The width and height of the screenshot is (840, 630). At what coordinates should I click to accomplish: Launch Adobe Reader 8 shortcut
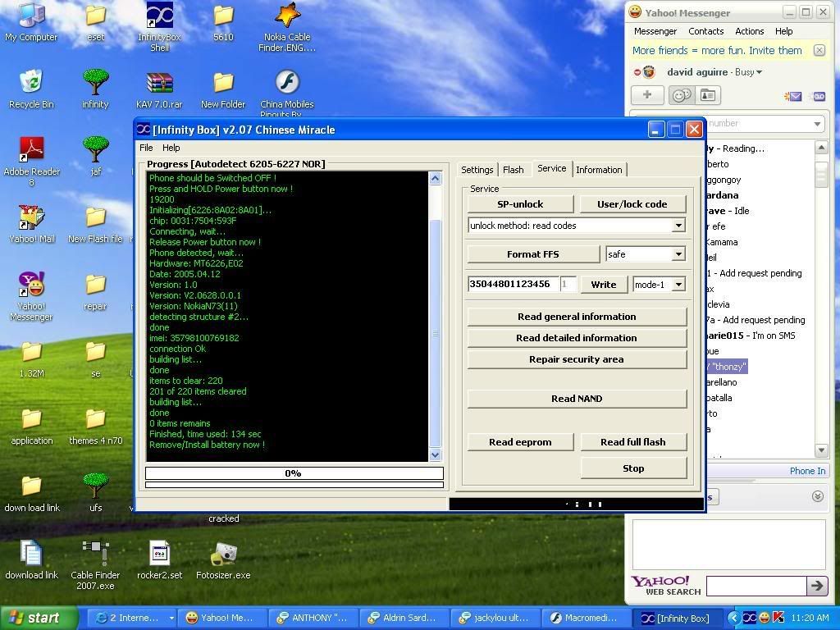coord(32,161)
